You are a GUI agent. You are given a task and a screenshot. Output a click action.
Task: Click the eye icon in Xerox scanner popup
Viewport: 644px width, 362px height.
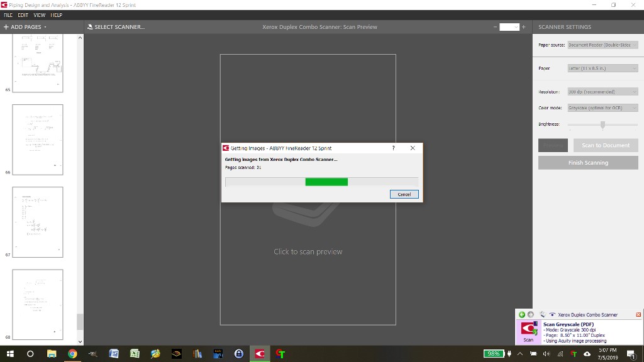coord(552,315)
